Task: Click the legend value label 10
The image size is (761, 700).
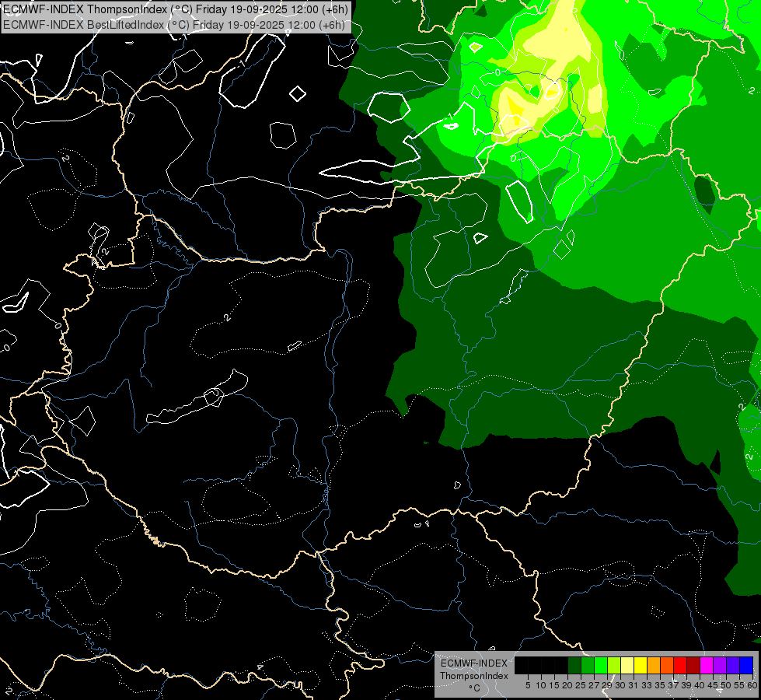Action: 541,685
